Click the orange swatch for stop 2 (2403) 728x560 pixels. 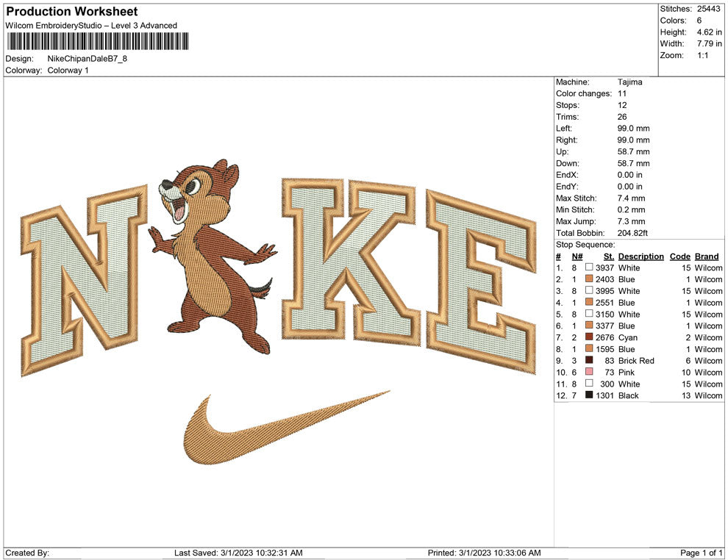coord(589,279)
